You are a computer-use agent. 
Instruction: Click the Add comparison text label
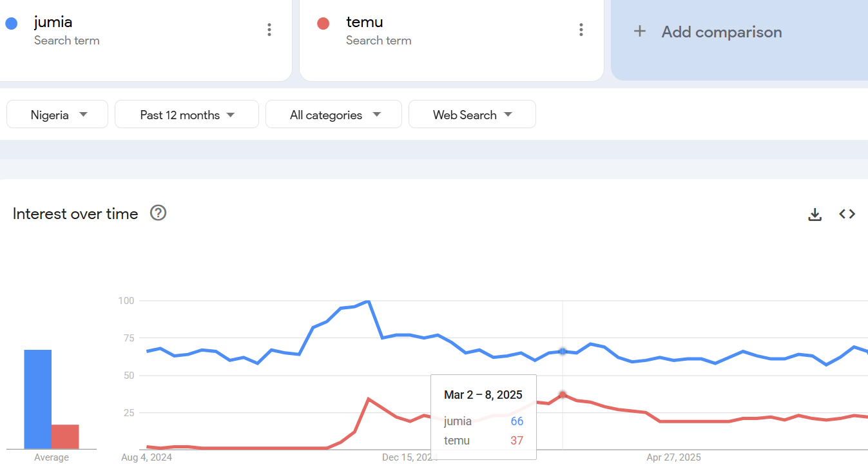722,32
